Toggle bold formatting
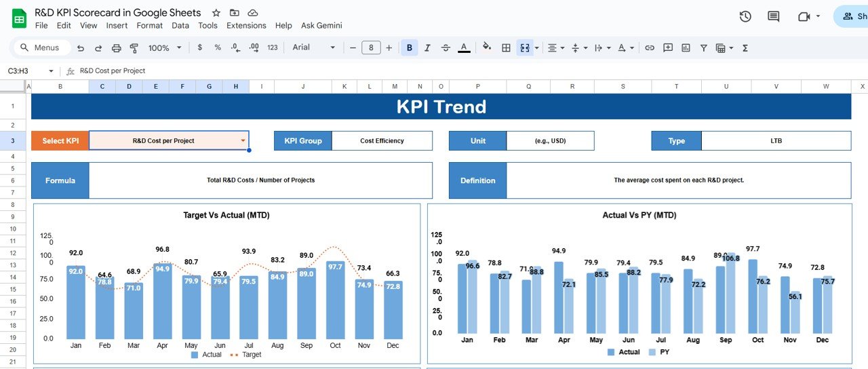 (x=410, y=48)
